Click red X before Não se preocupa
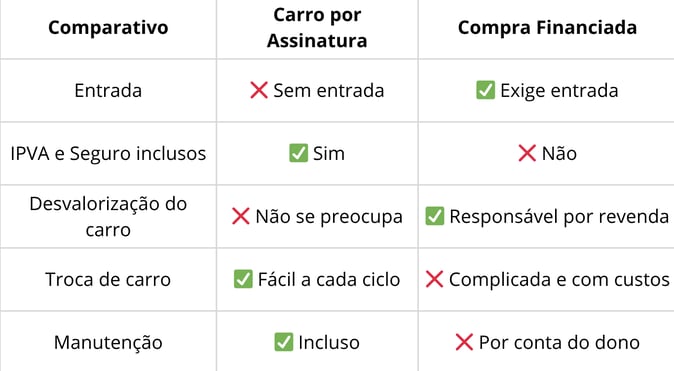674x371 pixels. click(241, 216)
